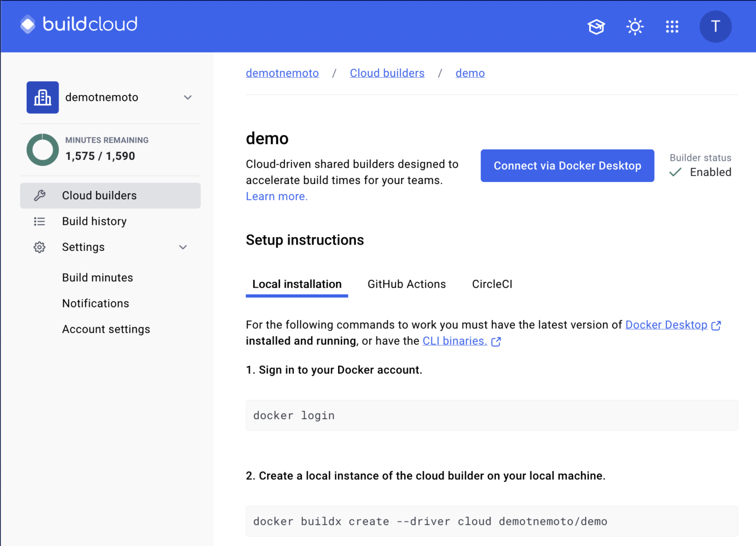Click the CLI binaries external link icon
The height and width of the screenshot is (546, 756).
[496, 341]
